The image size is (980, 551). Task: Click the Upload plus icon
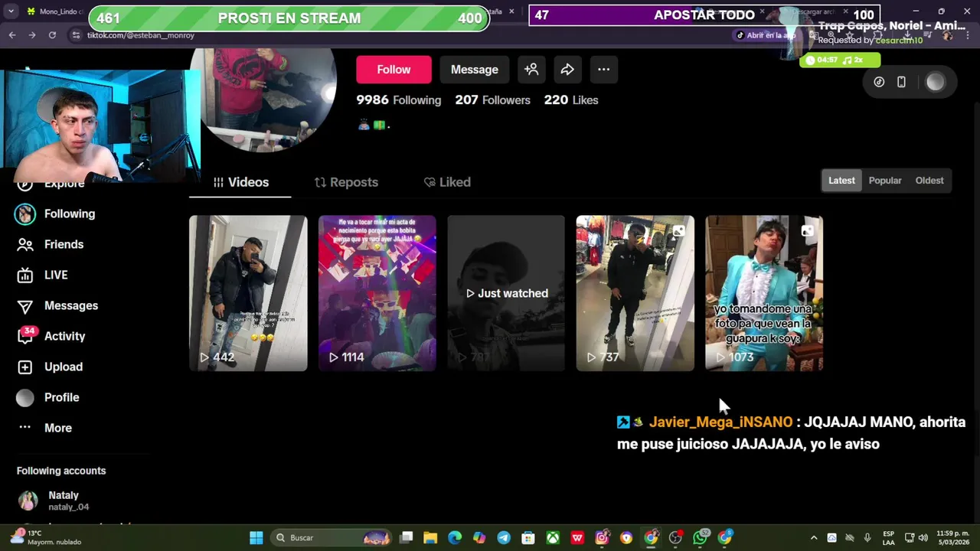pyautogui.click(x=25, y=367)
